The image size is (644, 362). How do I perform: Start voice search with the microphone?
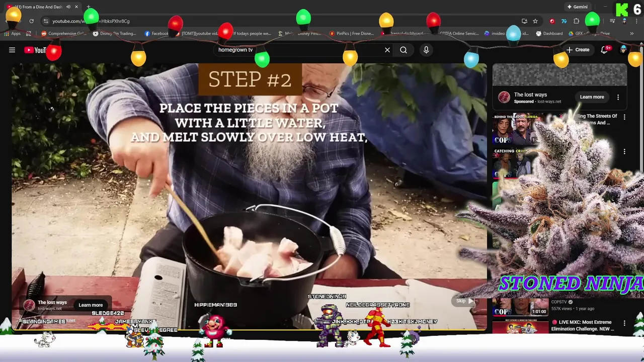pos(426,50)
